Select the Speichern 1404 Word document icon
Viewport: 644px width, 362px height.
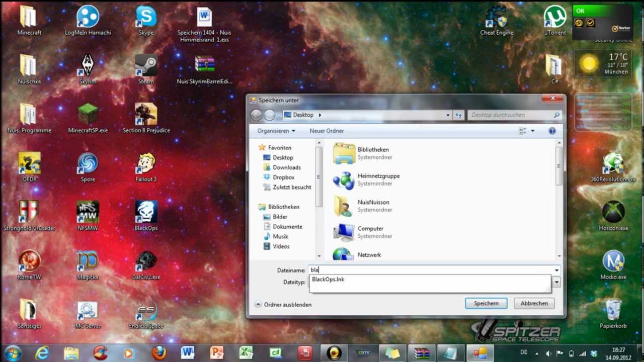click(x=204, y=24)
